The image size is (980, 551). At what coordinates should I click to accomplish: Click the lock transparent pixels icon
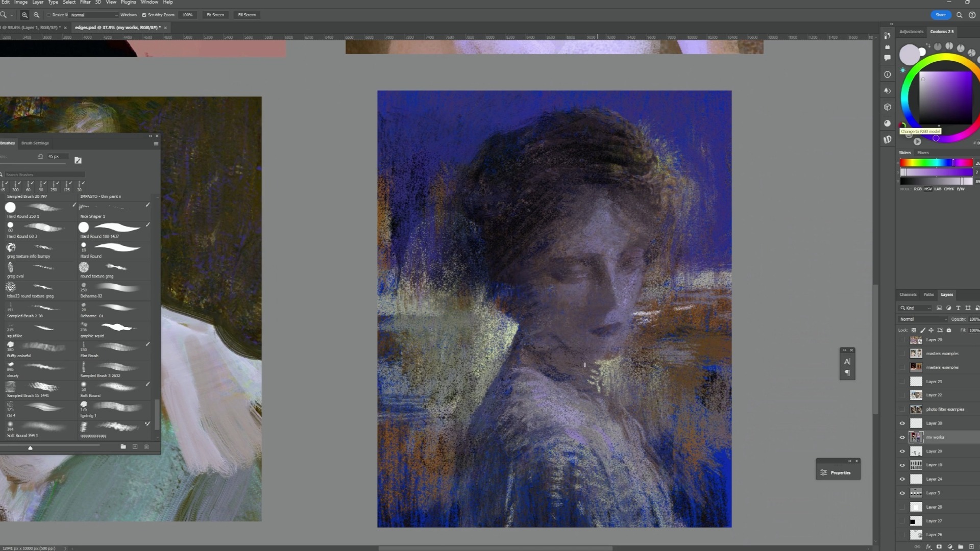pos(914,330)
